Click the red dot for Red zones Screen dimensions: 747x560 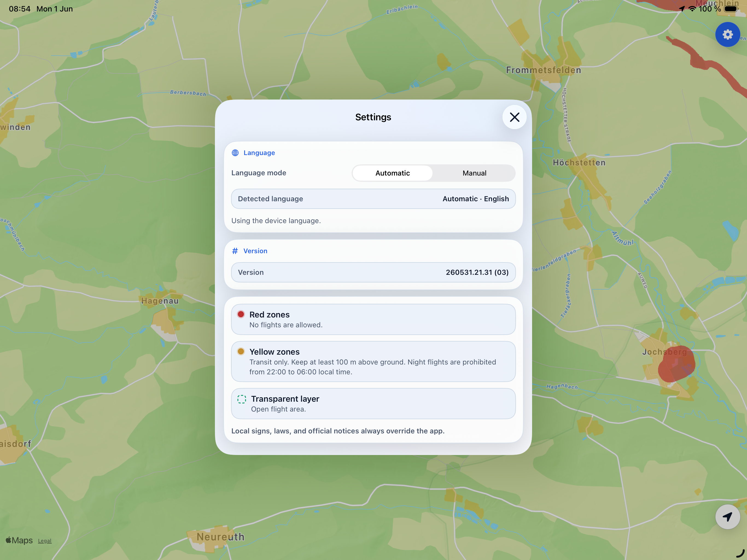coord(241,314)
